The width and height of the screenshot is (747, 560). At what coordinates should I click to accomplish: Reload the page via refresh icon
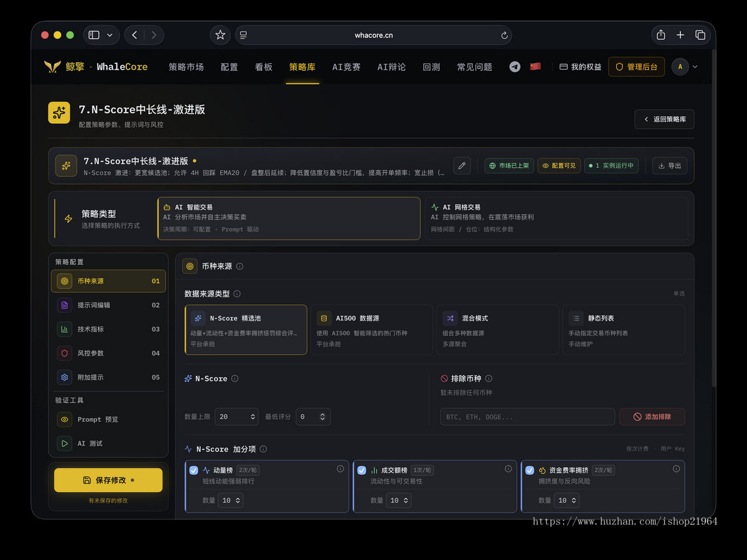504,35
